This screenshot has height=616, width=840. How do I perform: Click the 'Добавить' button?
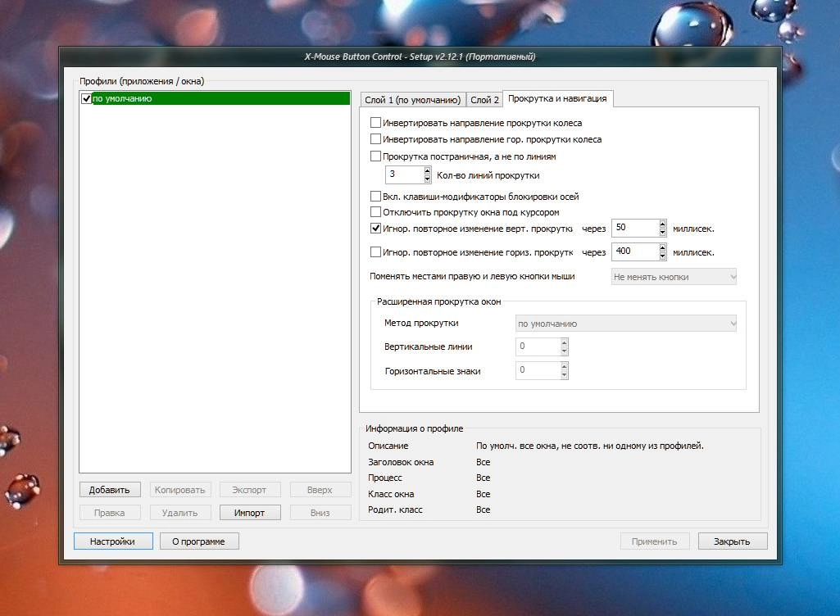click(110, 490)
